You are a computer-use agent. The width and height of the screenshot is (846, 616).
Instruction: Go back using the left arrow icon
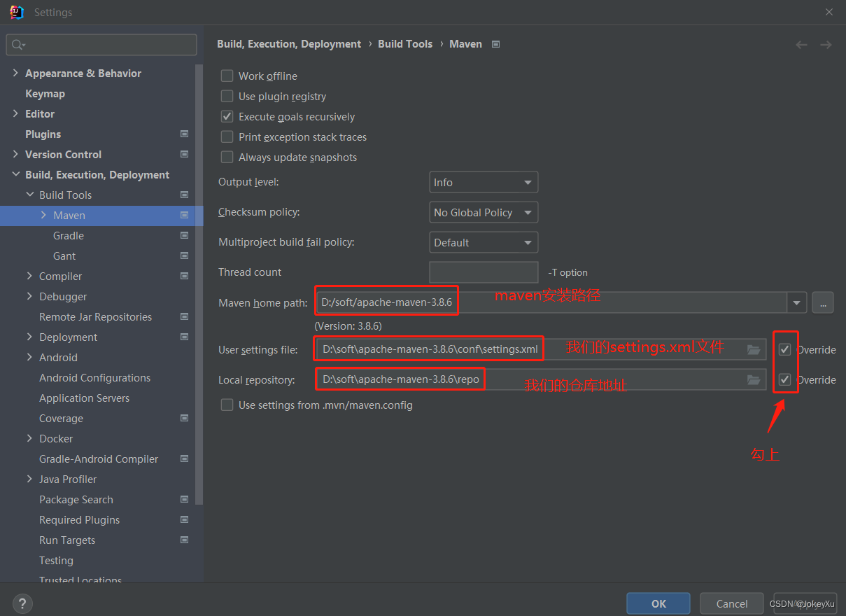802,45
